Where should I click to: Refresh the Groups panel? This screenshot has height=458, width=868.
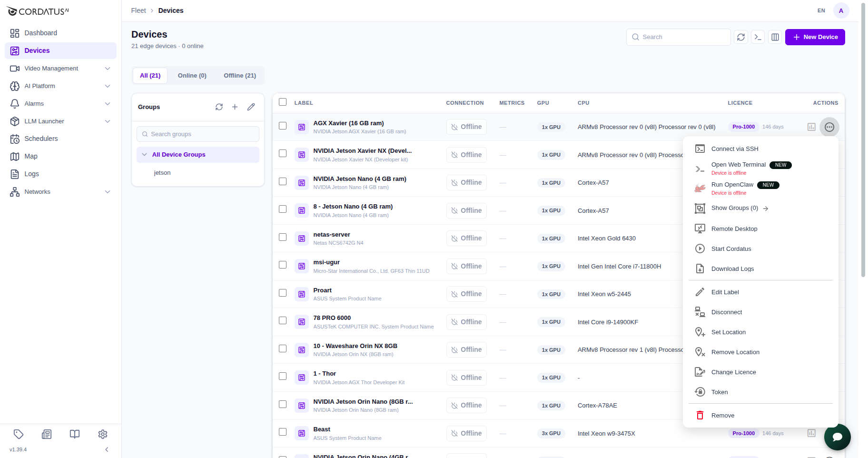tap(219, 107)
